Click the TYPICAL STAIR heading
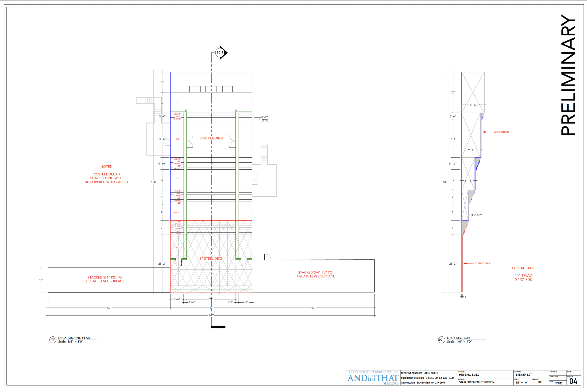 (x=523, y=268)
